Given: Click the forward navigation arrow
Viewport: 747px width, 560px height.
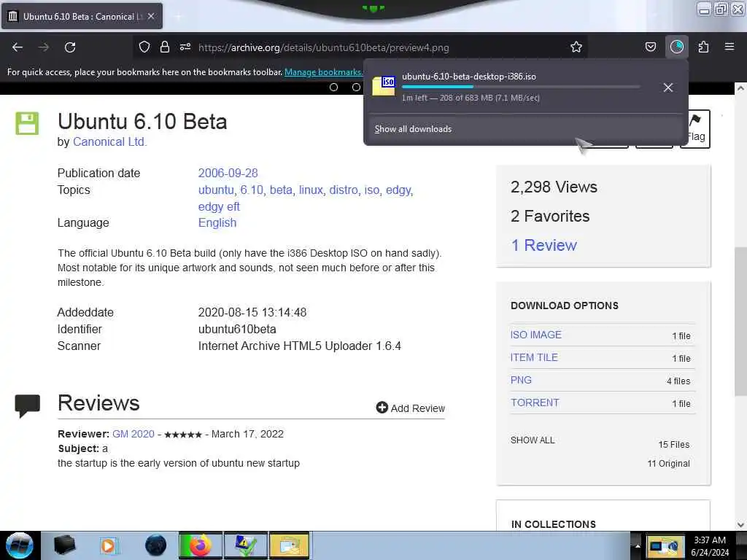Looking at the screenshot, I should [44, 47].
